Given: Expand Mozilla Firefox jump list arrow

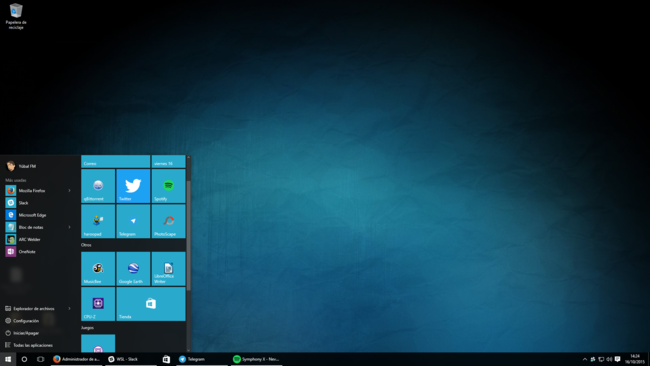Looking at the screenshot, I should [70, 191].
